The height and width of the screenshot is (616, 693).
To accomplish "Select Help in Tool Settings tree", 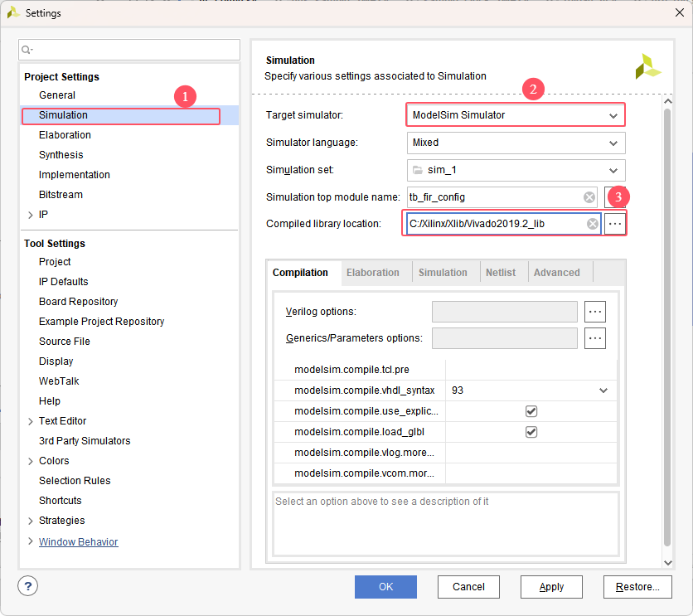I will [x=50, y=401].
